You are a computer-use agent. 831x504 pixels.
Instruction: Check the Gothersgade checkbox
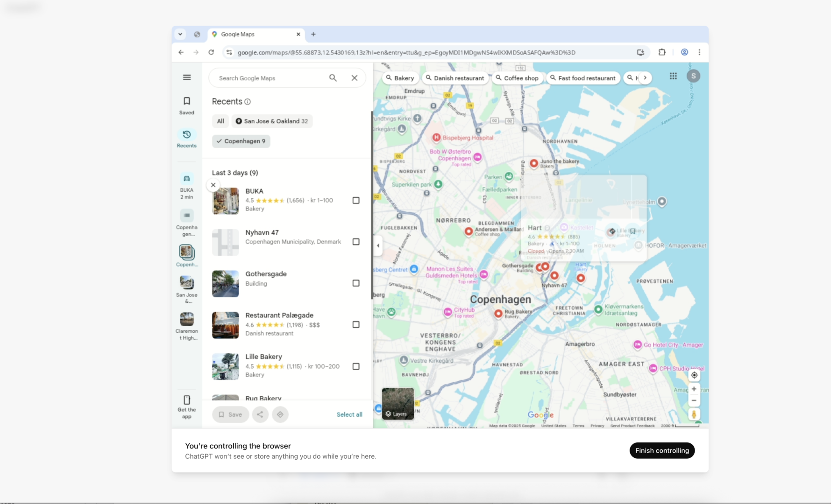[356, 283]
